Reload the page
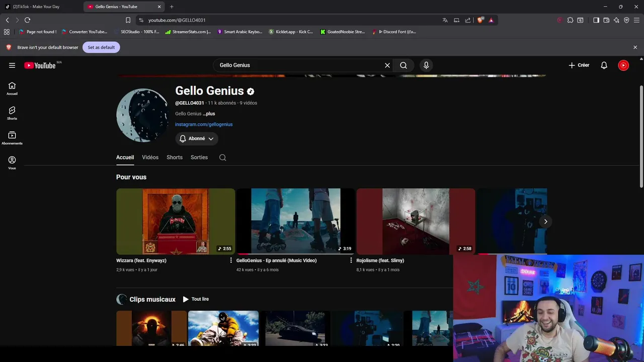This screenshot has width=644, height=362. point(27,20)
